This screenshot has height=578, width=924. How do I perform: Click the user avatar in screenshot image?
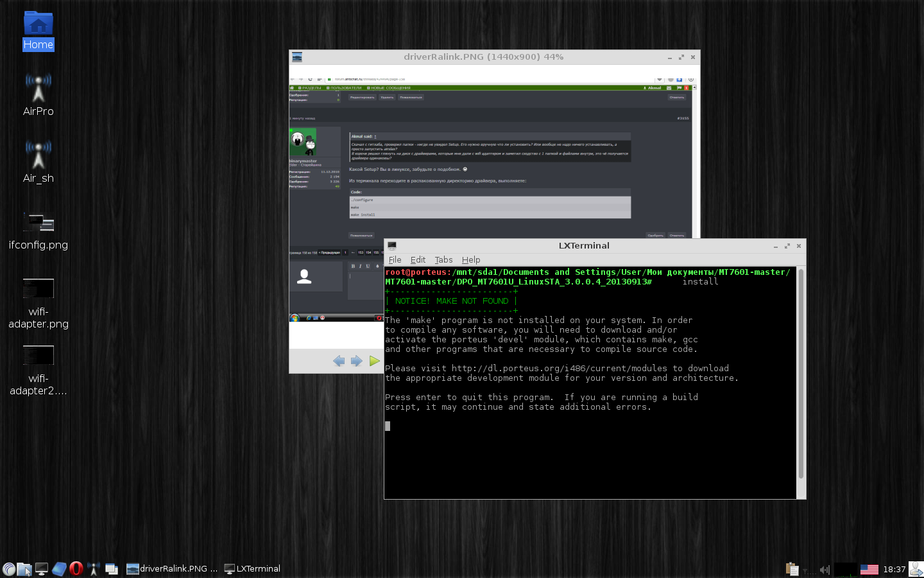303,142
